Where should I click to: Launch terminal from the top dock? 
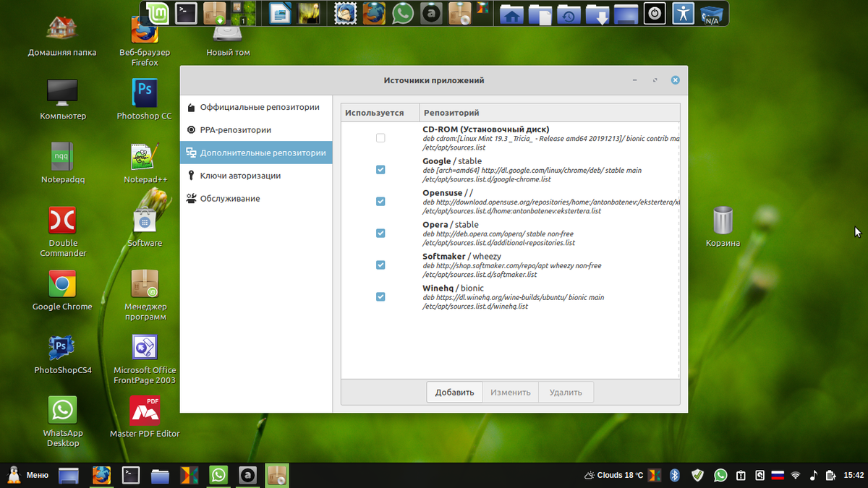[x=186, y=13]
